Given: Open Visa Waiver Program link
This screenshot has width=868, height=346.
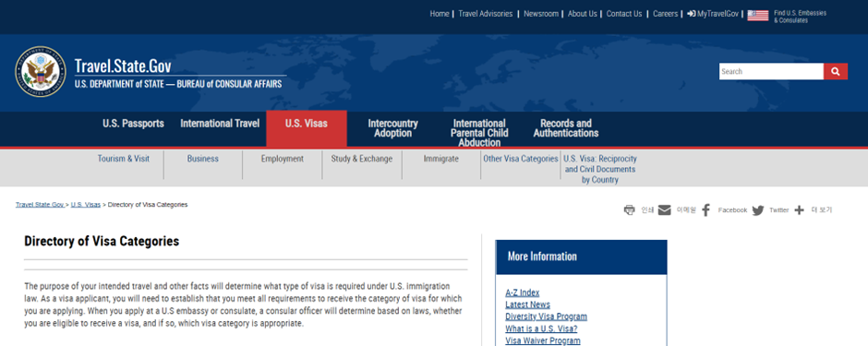Looking at the screenshot, I should pos(543,341).
